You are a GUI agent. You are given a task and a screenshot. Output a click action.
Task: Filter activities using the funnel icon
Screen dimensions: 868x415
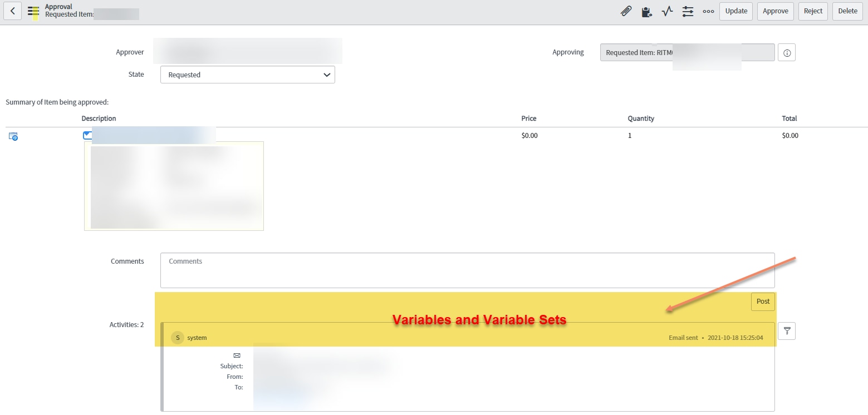pos(787,330)
